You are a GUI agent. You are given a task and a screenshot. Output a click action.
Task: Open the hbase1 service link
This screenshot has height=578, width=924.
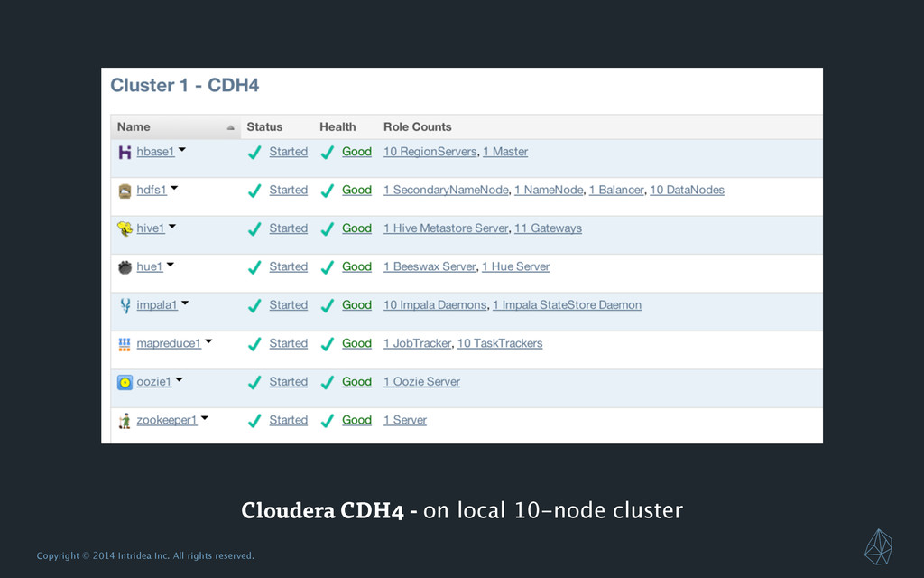(x=155, y=152)
